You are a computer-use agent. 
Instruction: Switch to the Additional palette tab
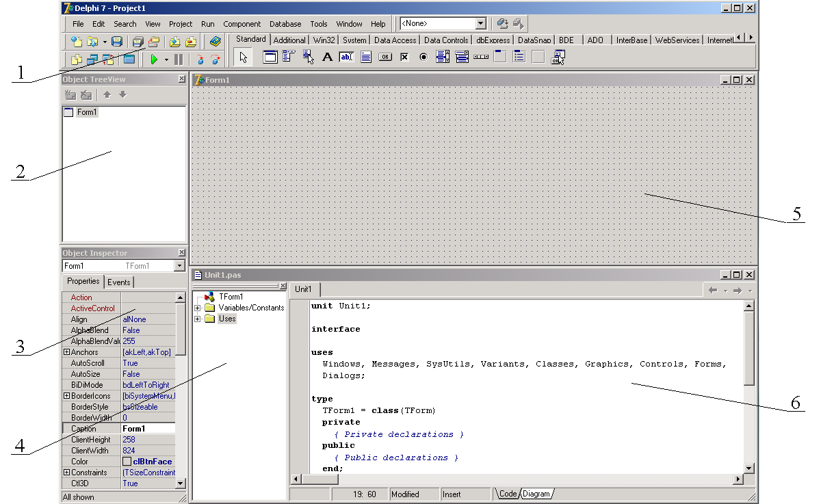point(289,40)
